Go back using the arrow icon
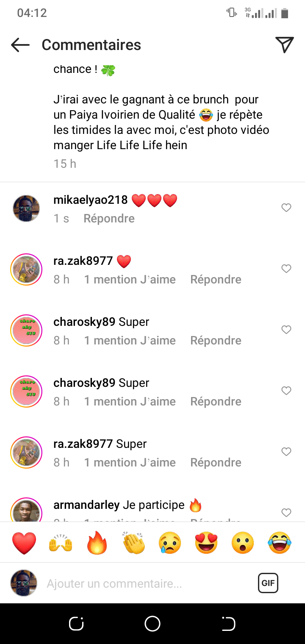This screenshot has width=305, height=644. [x=20, y=45]
